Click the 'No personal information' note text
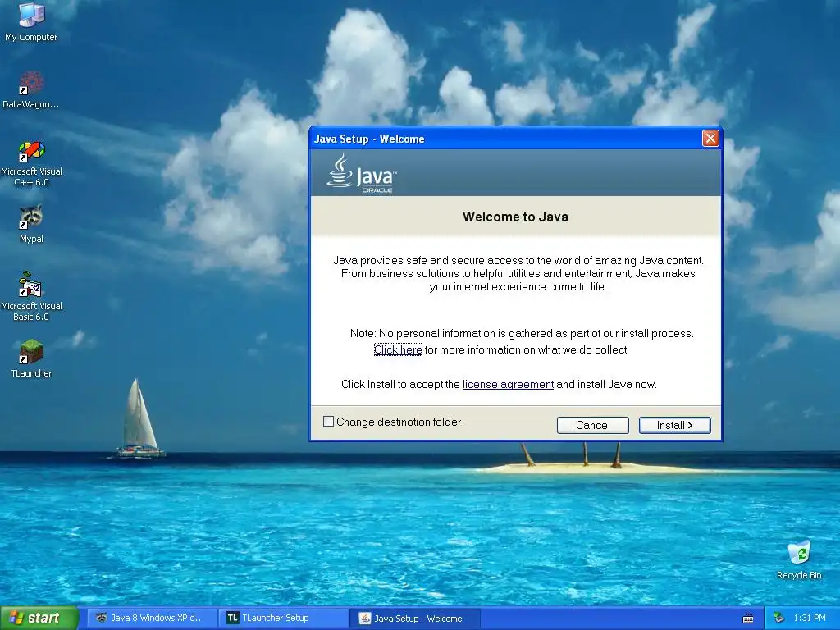 (522, 333)
